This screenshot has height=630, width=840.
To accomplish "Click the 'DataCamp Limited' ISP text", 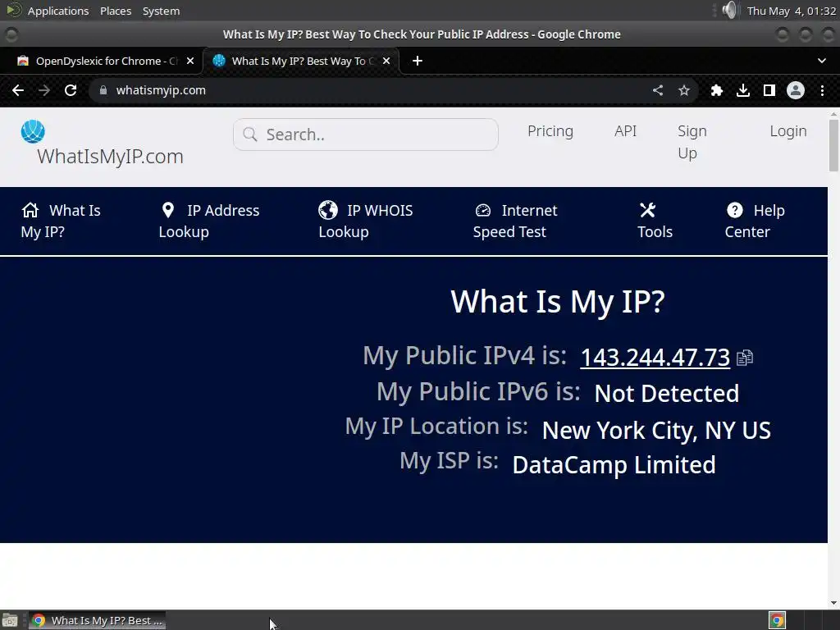I will [614, 465].
